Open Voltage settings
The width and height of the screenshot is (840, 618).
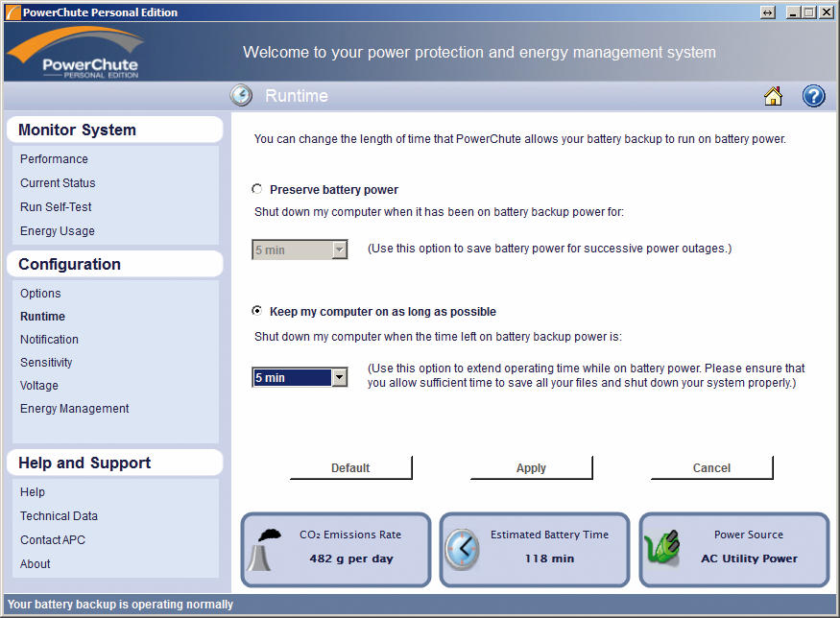click(39, 386)
